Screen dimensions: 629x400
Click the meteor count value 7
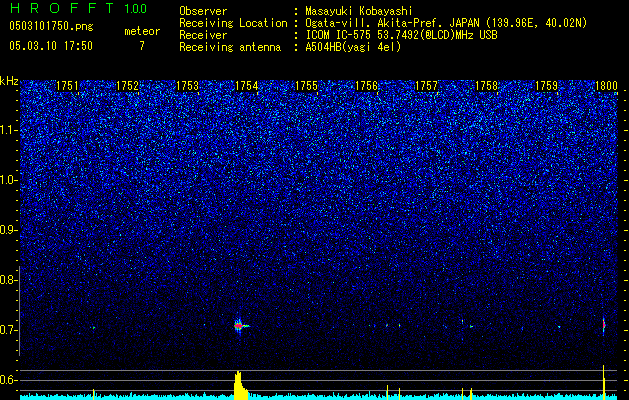pyautogui.click(x=142, y=46)
